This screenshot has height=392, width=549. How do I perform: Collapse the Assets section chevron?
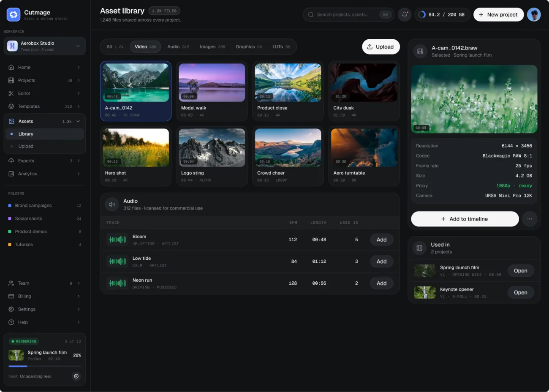78,121
